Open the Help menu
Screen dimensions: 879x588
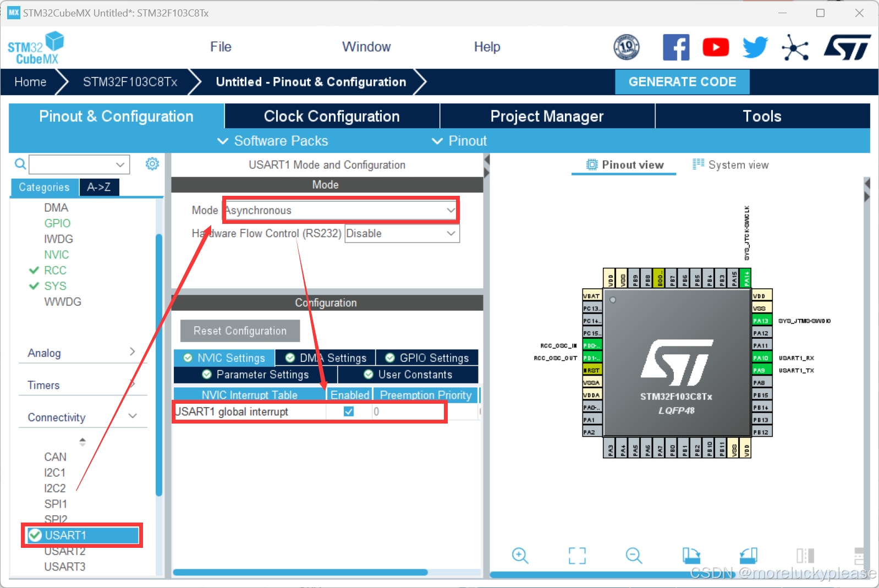487,47
